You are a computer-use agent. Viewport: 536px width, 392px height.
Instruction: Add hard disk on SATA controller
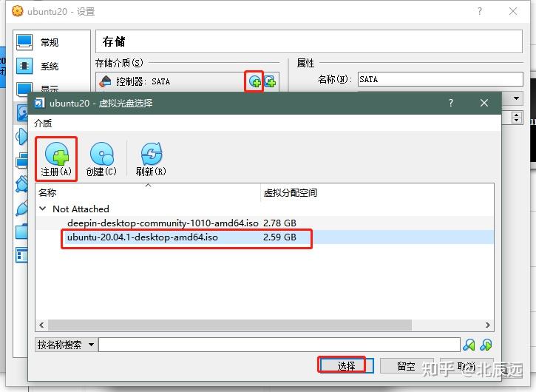coord(270,81)
